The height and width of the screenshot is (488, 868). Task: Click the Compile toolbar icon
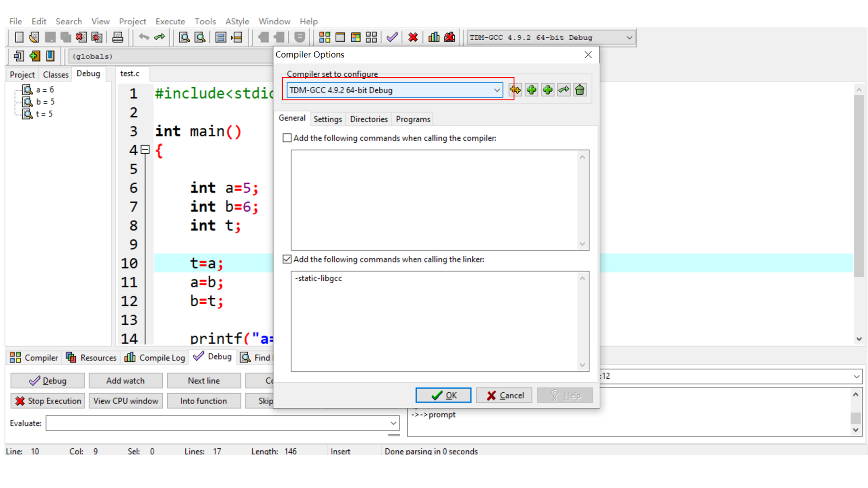[x=325, y=38]
